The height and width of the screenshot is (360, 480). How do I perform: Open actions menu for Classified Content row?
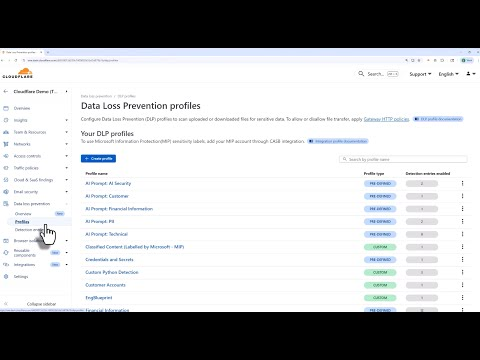pos(462,247)
